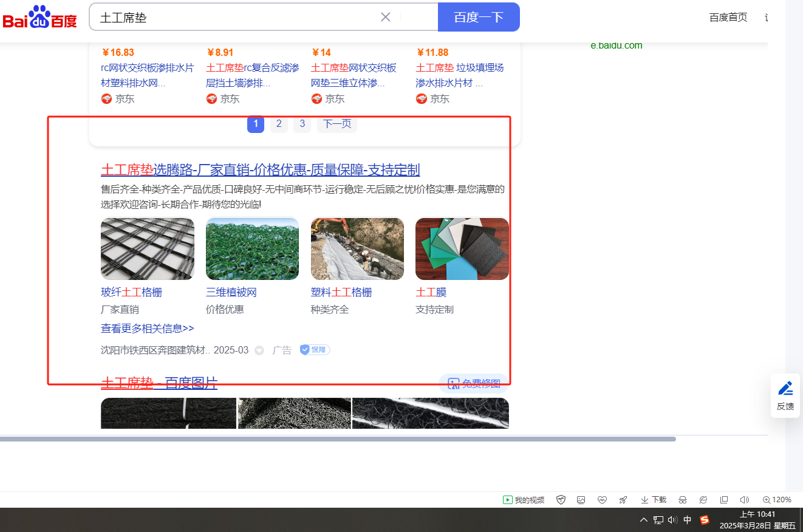This screenshot has width=803, height=532.
Task: Click the Baidu logo
Action: click(40, 17)
